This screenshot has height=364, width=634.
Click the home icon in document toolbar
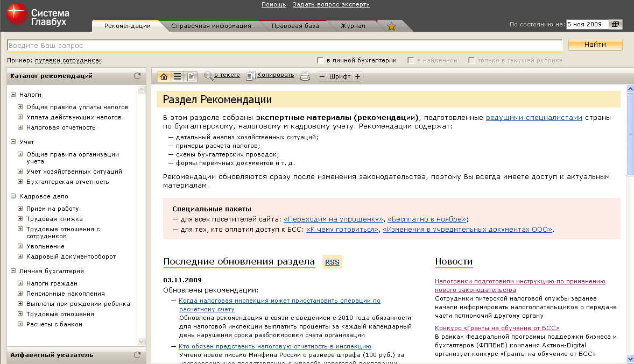click(x=164, y=76)
